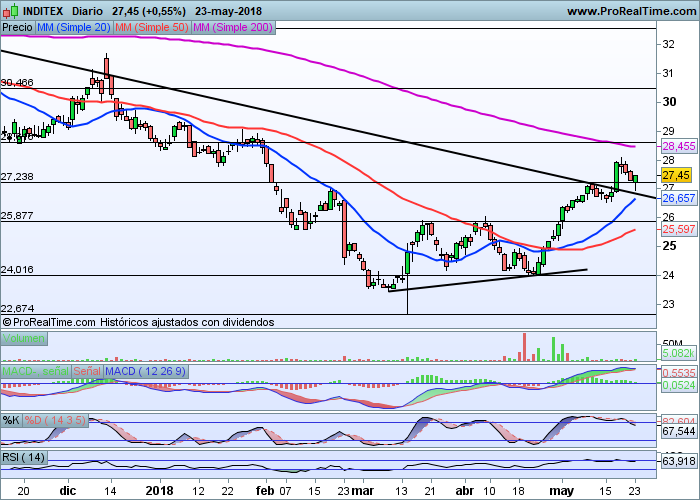Open the RSI (14) indicator label
Viewport: 700px width, 500px height.
[24, 458]
